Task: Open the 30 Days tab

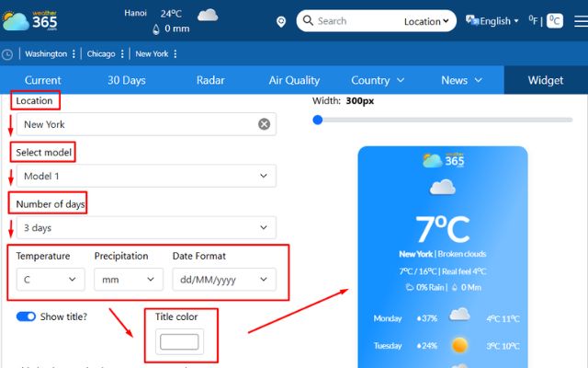Action: tap(127, 80)
